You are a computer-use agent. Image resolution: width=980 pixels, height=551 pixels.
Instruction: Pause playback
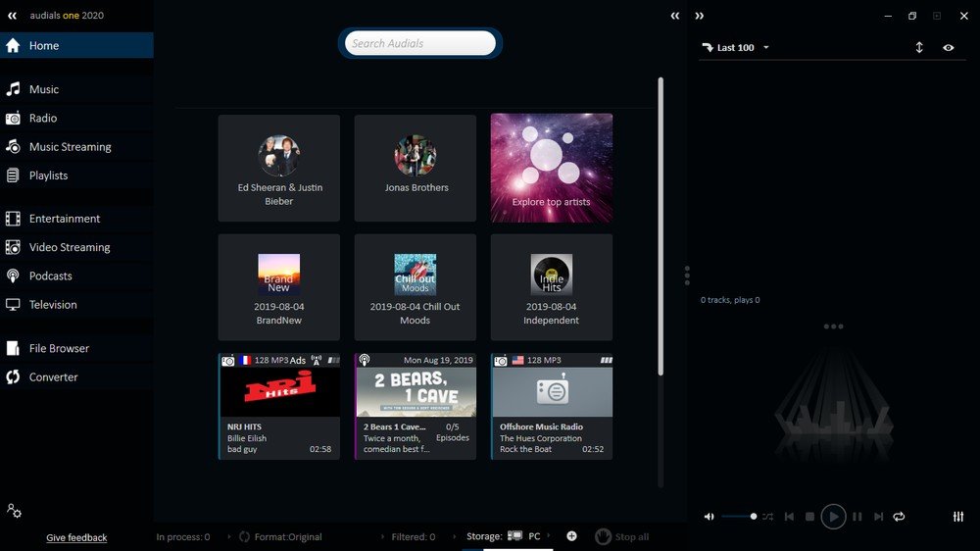pos(857,517)
